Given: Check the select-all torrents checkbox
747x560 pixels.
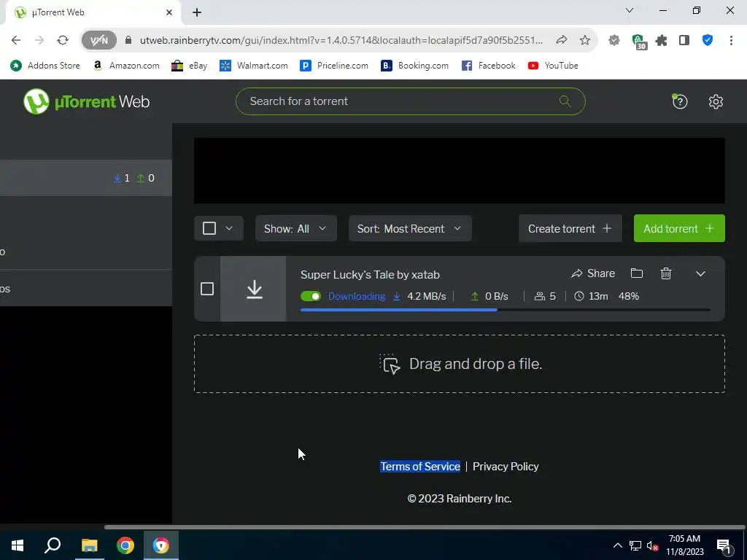Looking at the screenshot, I should point(209,228).
